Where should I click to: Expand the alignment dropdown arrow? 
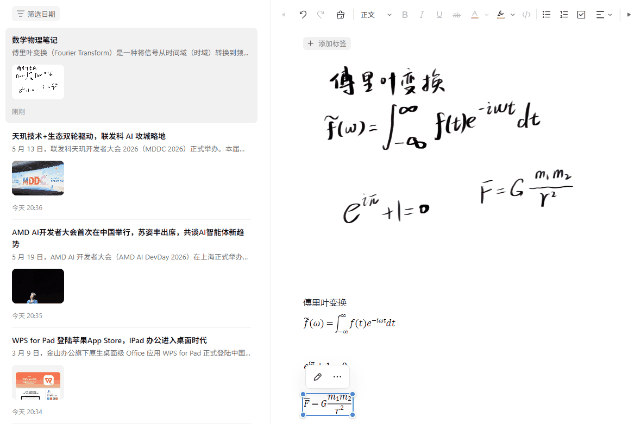pos(610,15)
